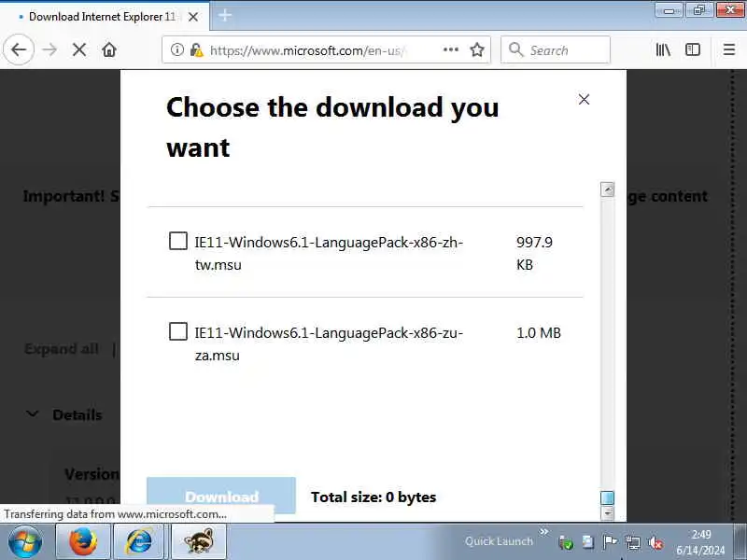Click the 1.0 MB size value
Viewport: 747px width, 560px height.
539,333
